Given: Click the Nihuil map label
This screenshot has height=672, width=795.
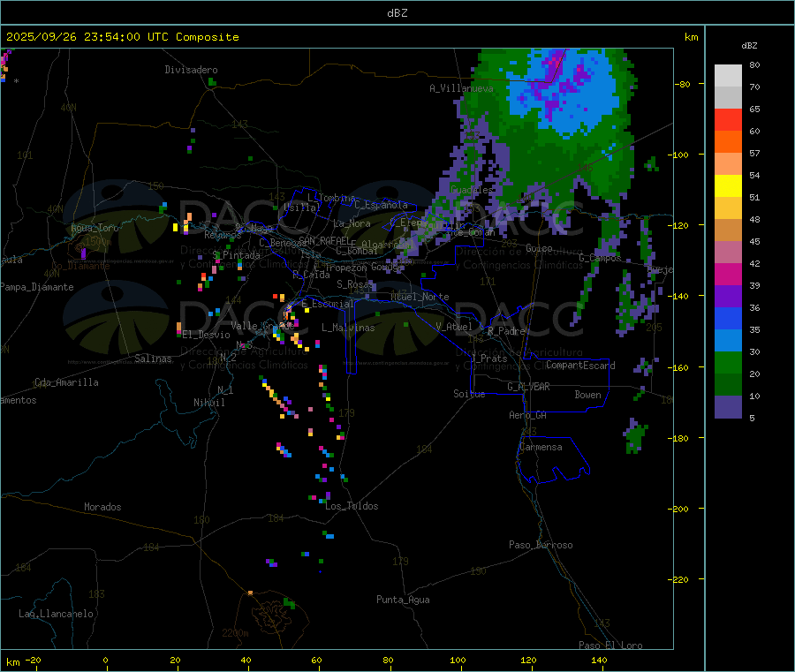Looking at the screenshot, I should (208, 403).
